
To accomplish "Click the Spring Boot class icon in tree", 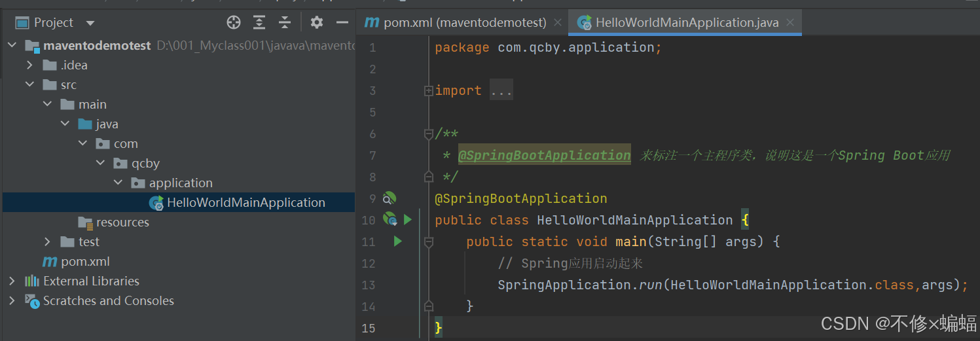I will 156,203.
